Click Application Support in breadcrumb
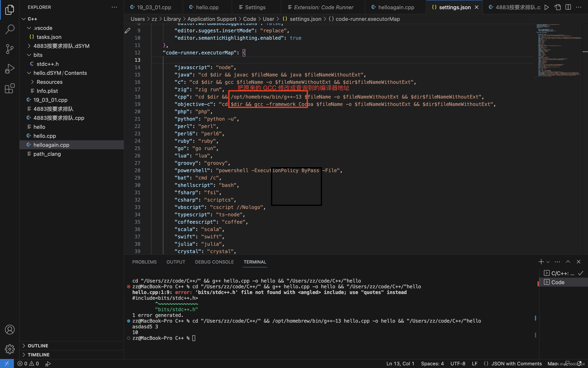The height and width of the screenshot is (368, 588). pos(212,19)
